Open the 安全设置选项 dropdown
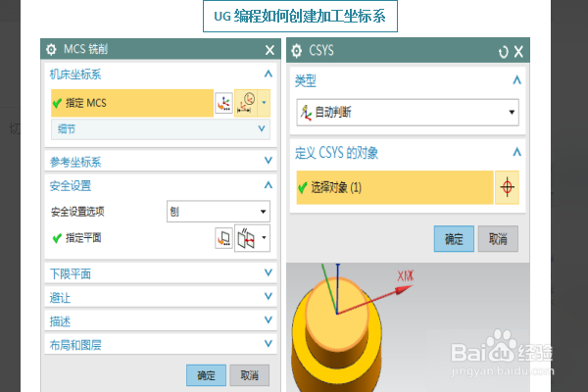 coord(219,212)
